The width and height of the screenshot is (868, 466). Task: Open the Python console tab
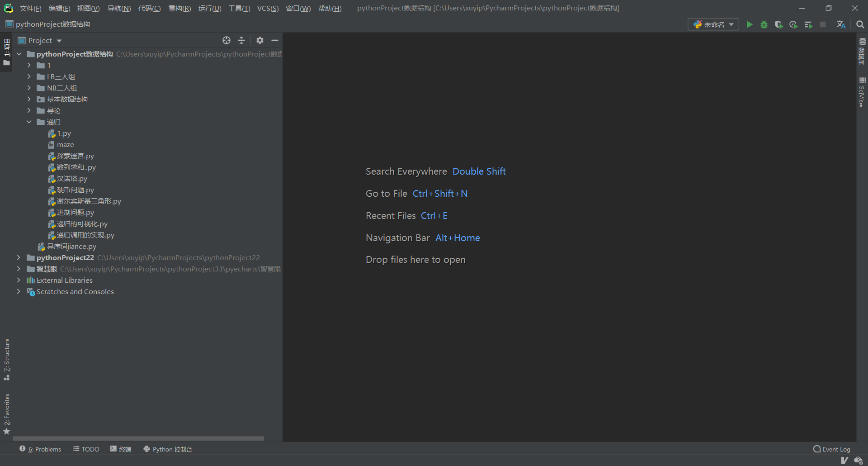(x=168, y=449)
